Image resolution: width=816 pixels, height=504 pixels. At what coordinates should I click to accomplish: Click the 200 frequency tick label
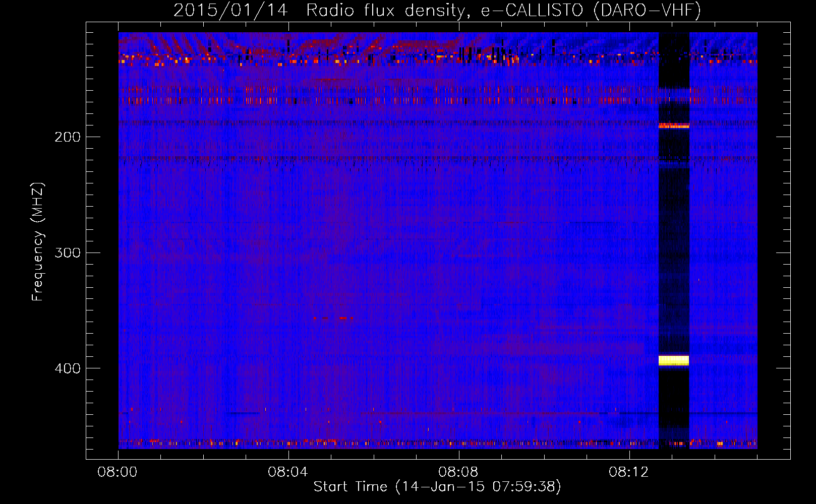[68, 137]
